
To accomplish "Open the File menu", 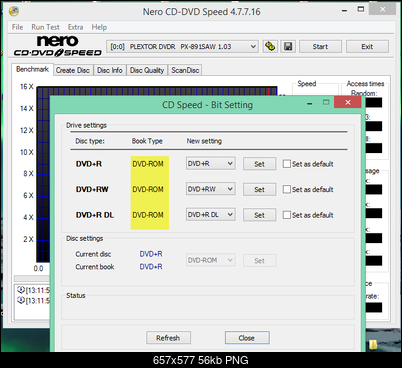I will [x=17, y=27].
